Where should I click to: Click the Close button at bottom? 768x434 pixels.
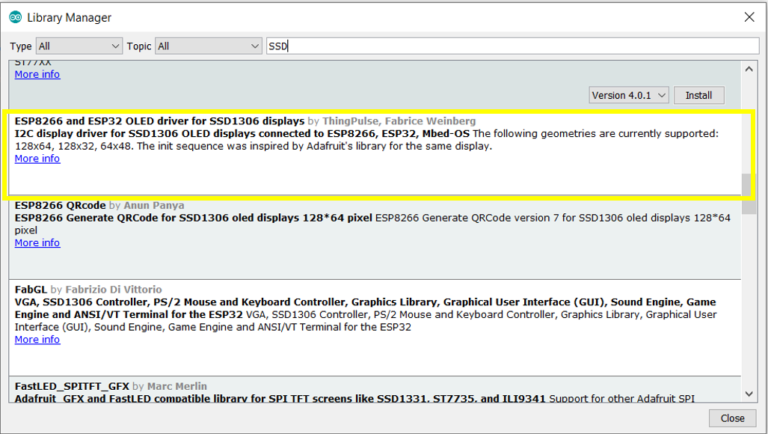(732, 418)
